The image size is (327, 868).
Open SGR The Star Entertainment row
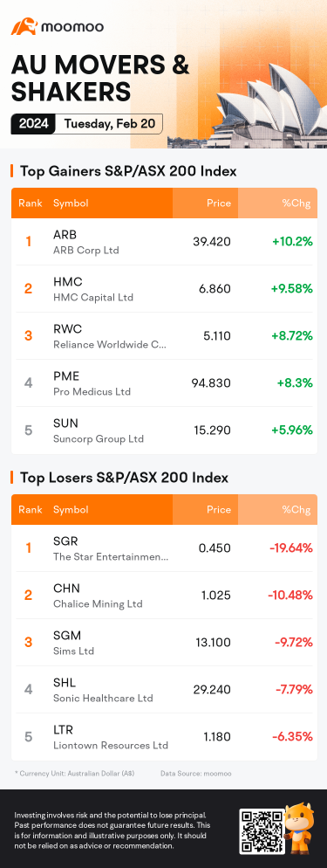(x=164, y=548)
